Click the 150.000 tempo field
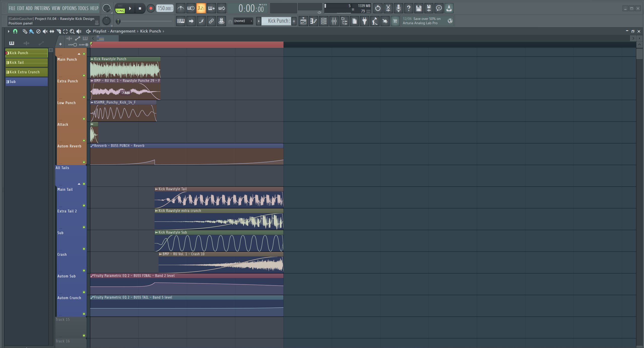 pos(164,8)
